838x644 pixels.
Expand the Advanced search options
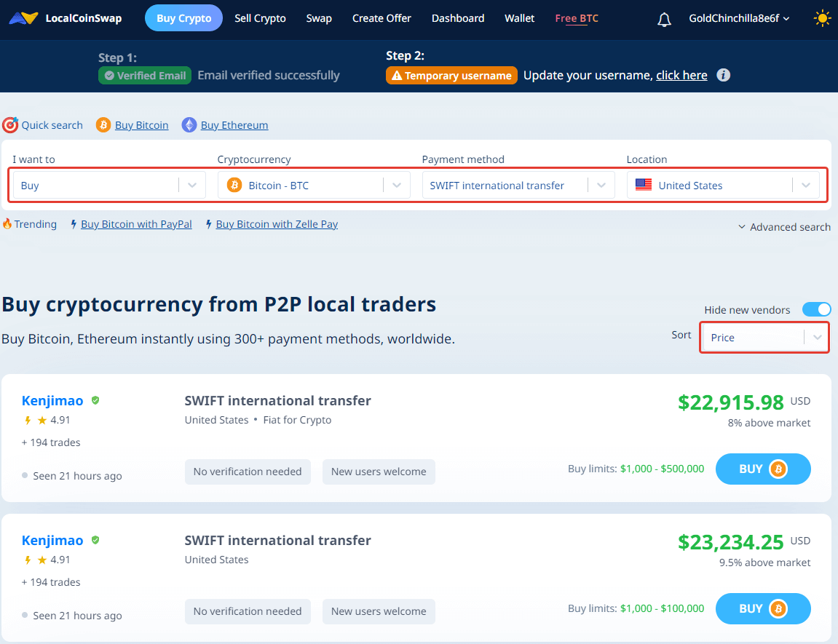[x=784, y=227]
